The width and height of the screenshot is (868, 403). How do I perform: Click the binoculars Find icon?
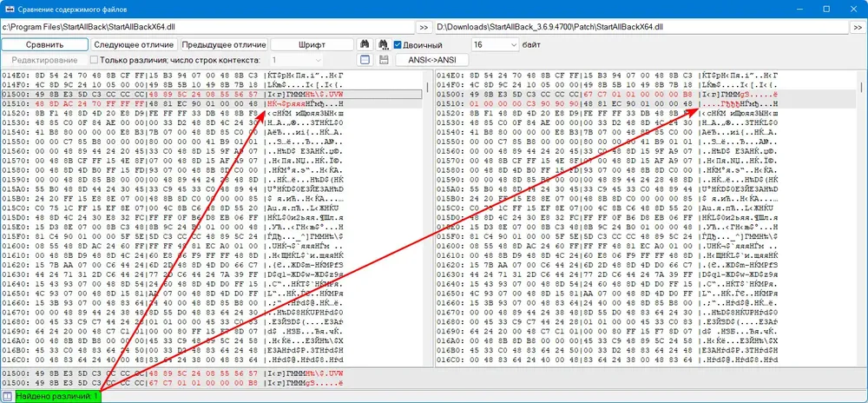tap(365, 44)
